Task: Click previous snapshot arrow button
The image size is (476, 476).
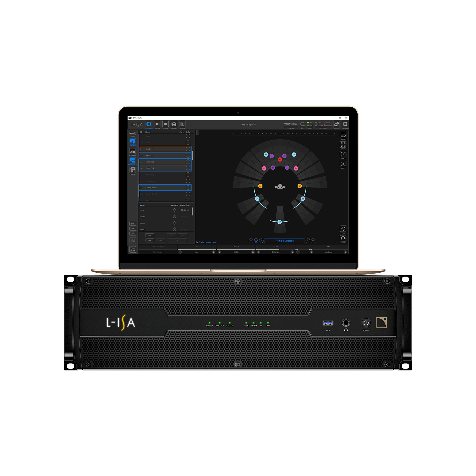Action: coord(171,235)
